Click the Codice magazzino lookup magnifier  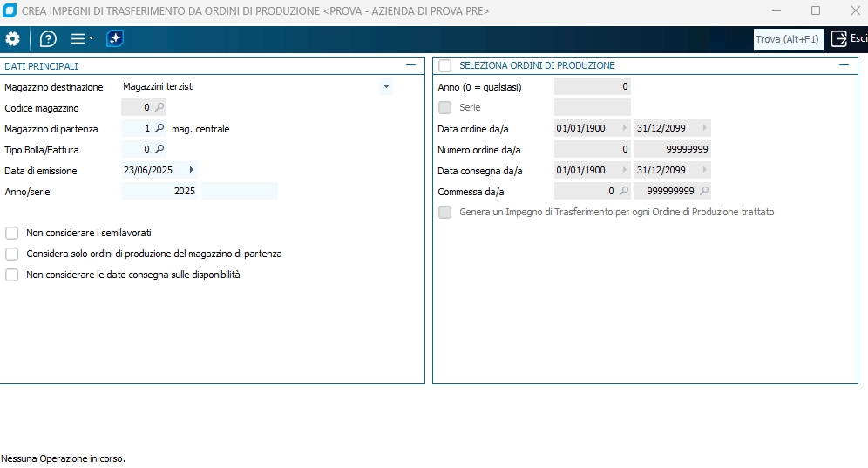tap(159, 107)
